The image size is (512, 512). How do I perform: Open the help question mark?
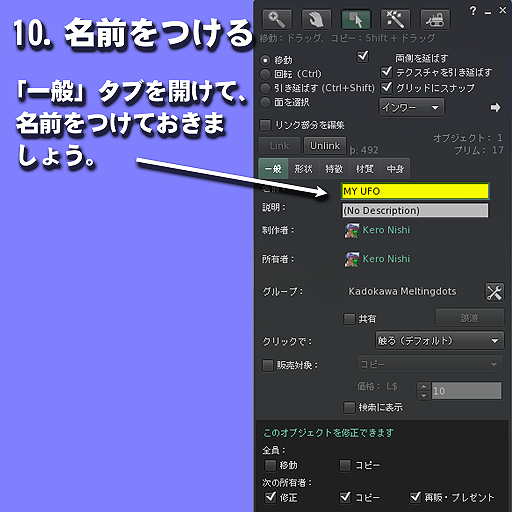click(473, 11)
